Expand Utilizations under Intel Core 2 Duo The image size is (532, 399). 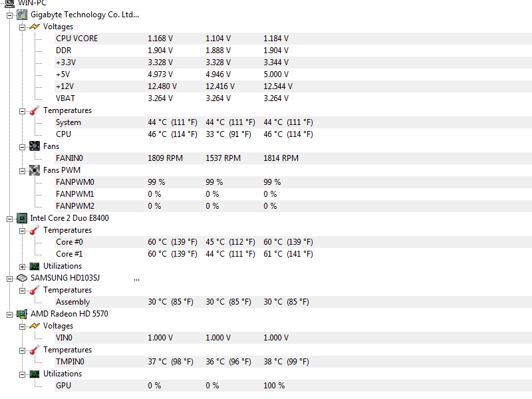[22, 266]
